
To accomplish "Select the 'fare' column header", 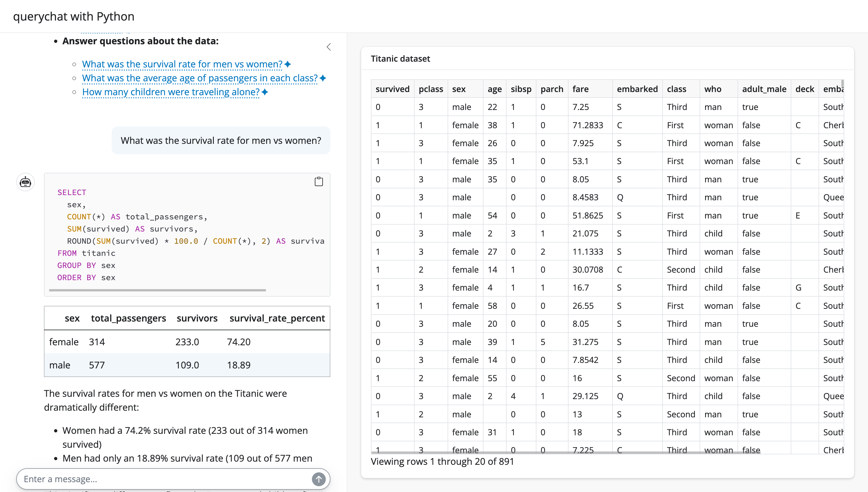I will click(581, 89).
